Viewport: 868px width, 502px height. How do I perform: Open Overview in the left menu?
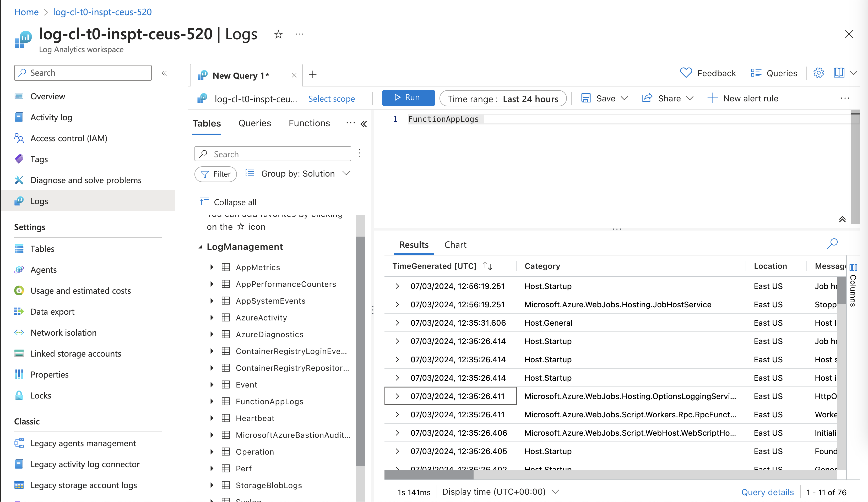pyautogui.click(x=47, y=96)
